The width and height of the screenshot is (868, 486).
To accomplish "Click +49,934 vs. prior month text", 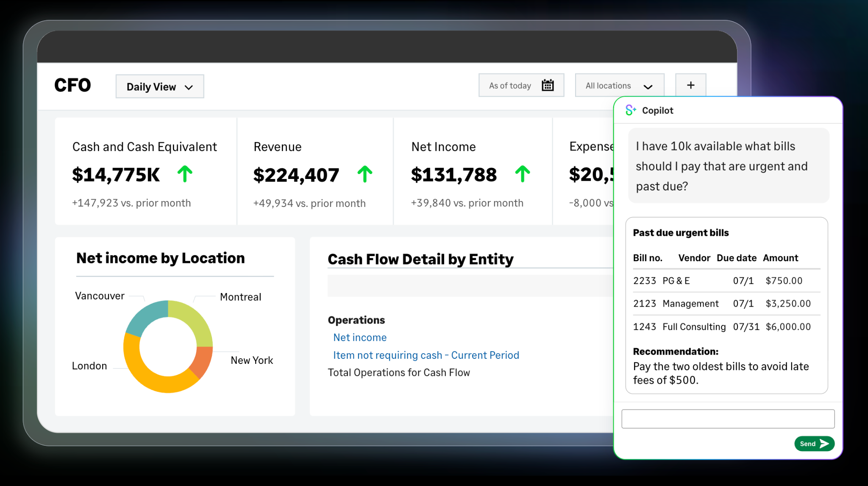I will point(309,204).
